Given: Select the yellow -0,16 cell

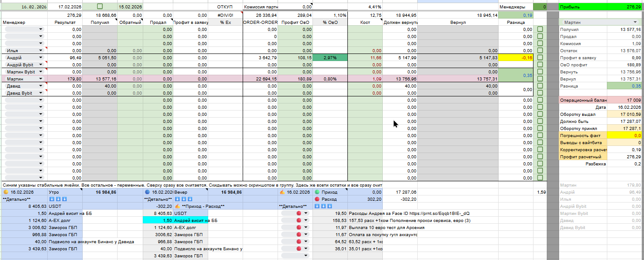Looking at the screenshot, I should pos(516,58).
